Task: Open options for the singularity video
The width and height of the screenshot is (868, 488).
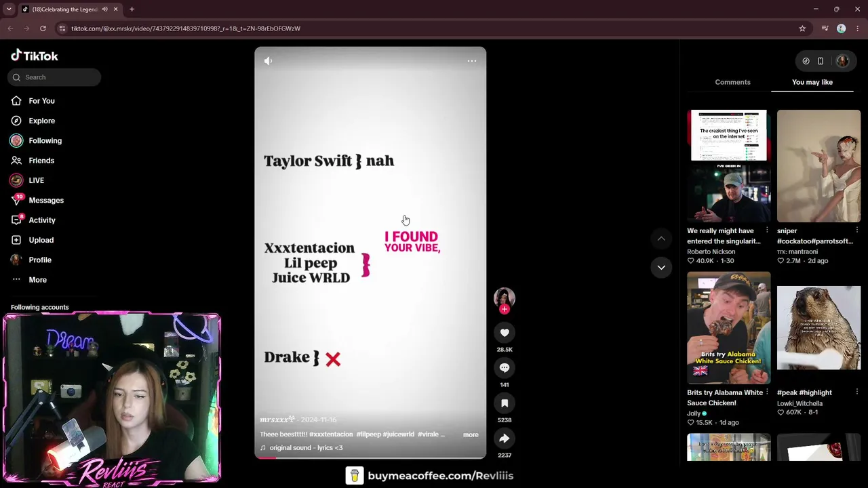Action: point(767,230)
